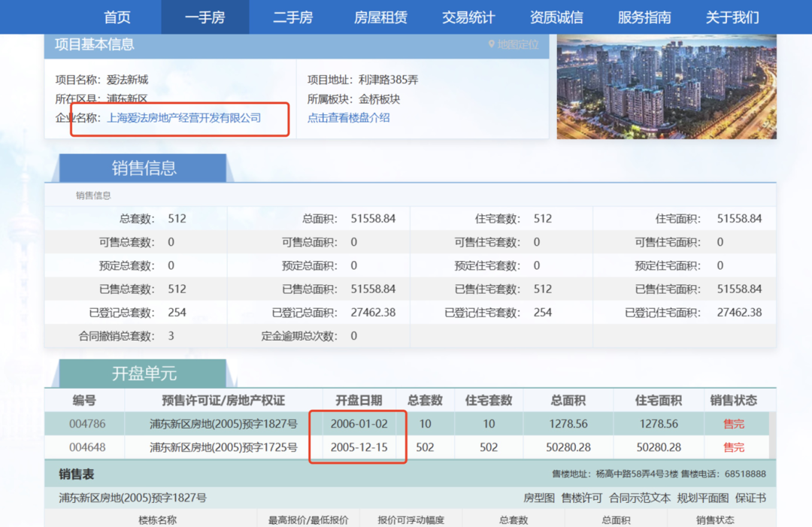Click the map pin icon beside 地图定位
Viewport: 812px width, 527px height.
(492, 44)
